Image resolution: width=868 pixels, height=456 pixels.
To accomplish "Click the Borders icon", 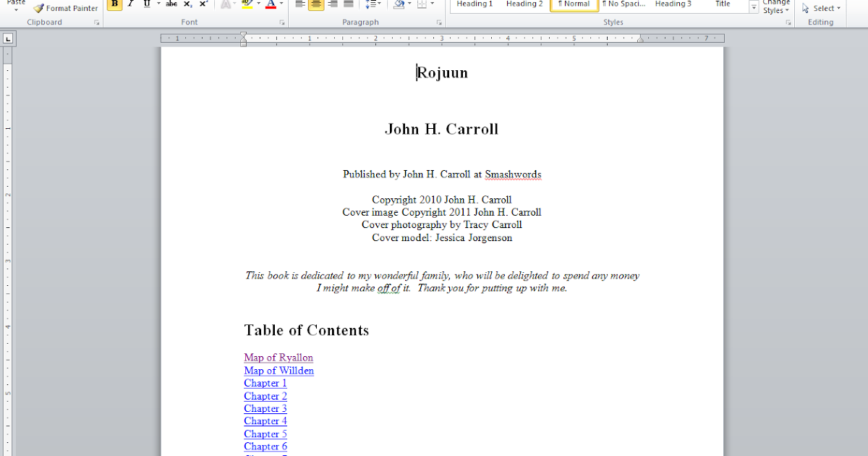I will (422, 4).
